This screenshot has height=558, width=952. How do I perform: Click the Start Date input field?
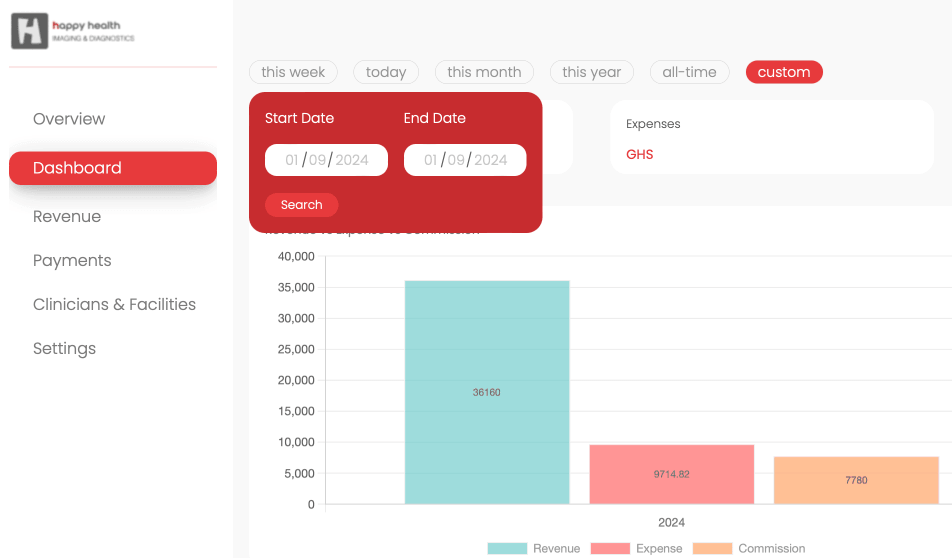pyautogui.click(x=326, y=160)
